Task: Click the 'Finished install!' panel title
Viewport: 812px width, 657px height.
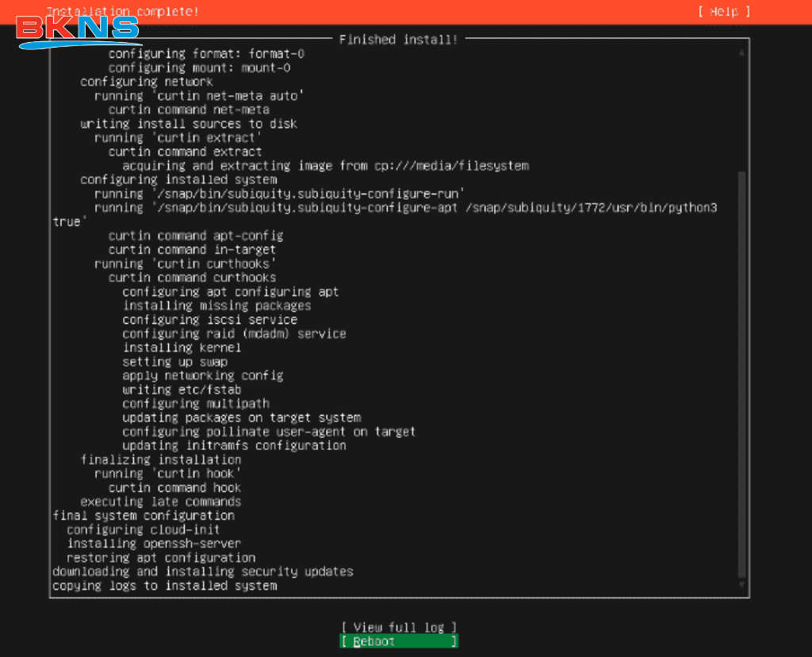Action: pos(398,39)
